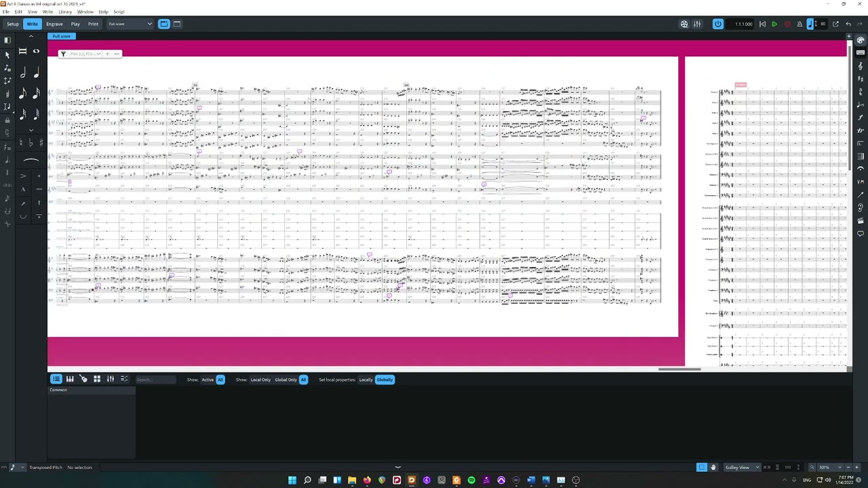
Task: Undo the last action in toolbar
Action: pos(848,24)
